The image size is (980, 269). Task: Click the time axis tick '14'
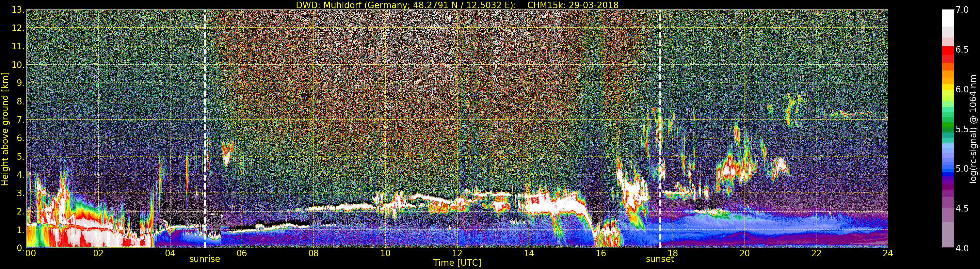pyautogui.click(x=529, y=253)
